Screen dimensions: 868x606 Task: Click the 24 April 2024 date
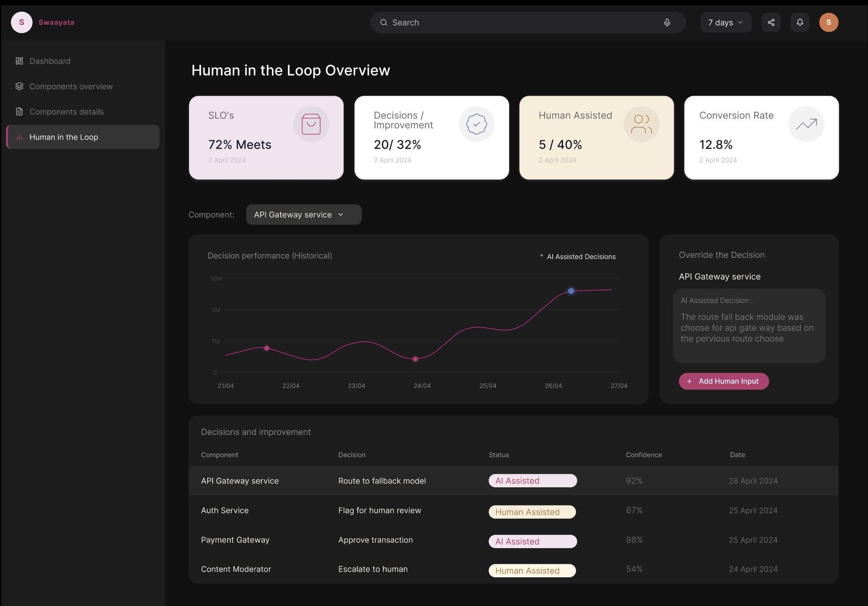pos(753,569)
